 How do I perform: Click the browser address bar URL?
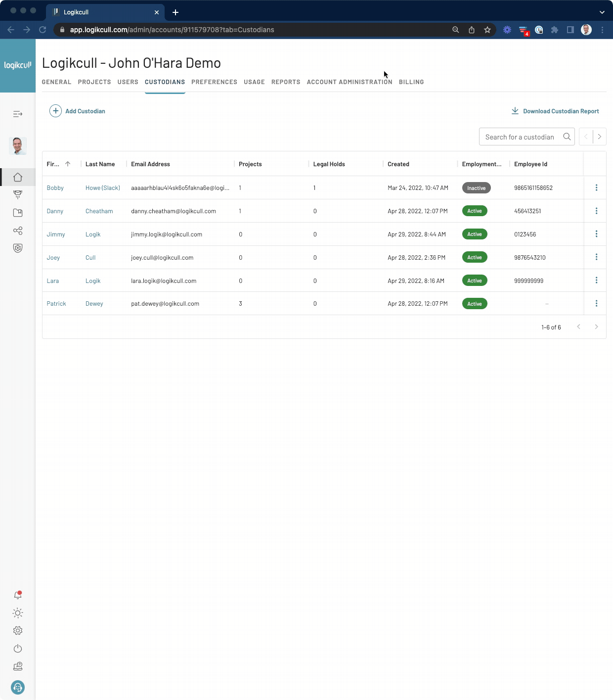click(172, 30)
